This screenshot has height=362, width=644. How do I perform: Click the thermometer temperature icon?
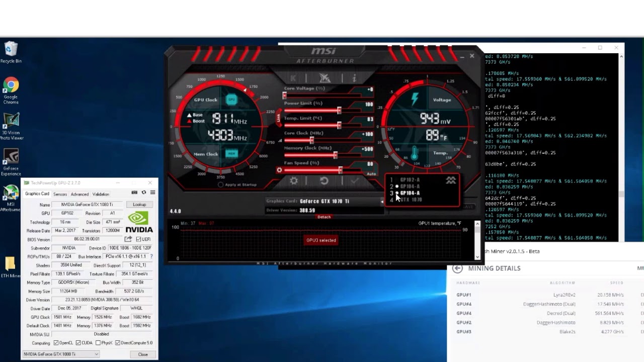414,153
